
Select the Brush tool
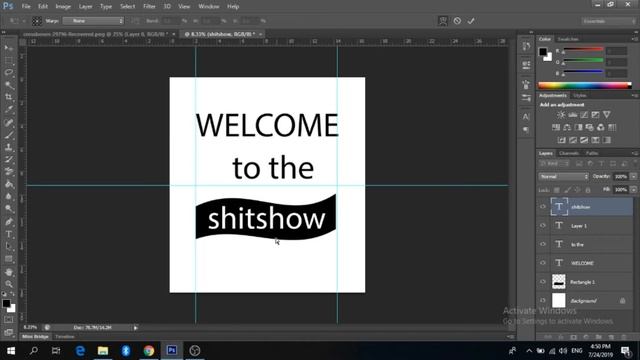tap(9, 135)
